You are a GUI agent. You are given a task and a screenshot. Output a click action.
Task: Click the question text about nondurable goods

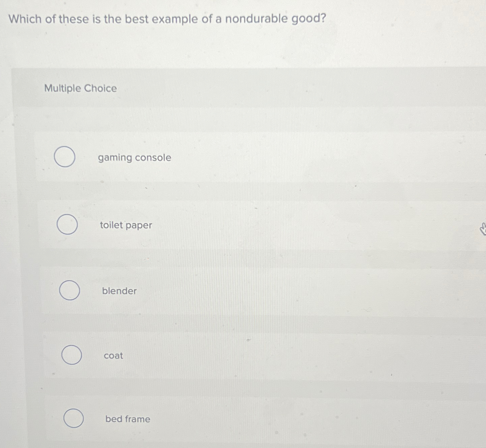coord(167,19)
